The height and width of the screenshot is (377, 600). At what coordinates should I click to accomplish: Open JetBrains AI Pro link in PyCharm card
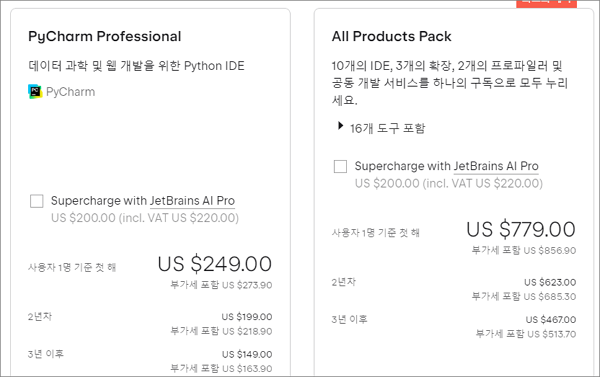coord(192,201)
